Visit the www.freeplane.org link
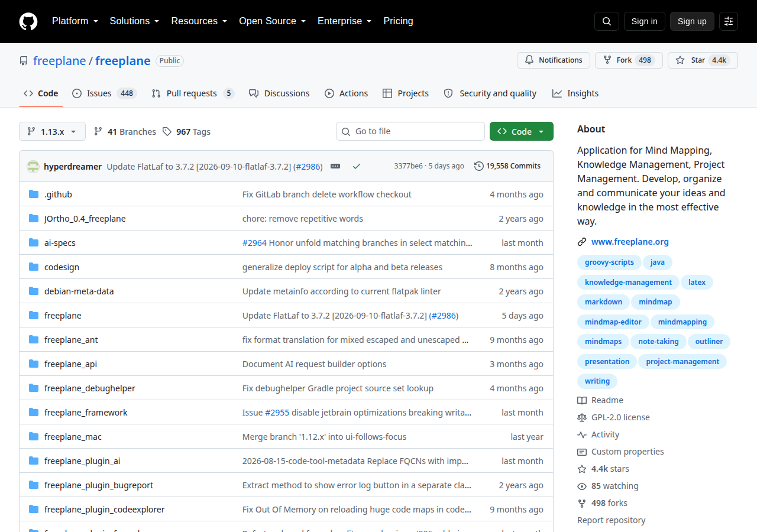 (630, 242)
